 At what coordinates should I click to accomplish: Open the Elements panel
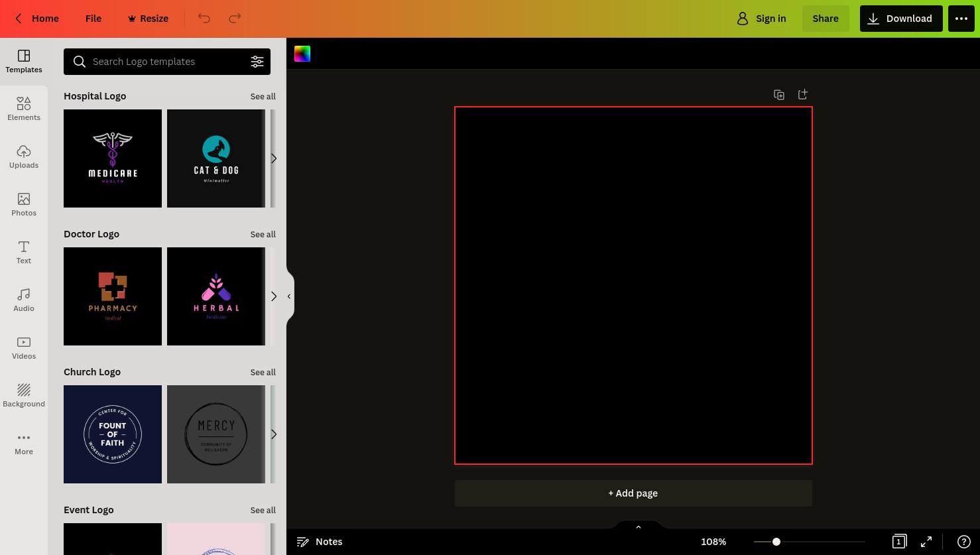pyautogui.click(x=24, y=109)
